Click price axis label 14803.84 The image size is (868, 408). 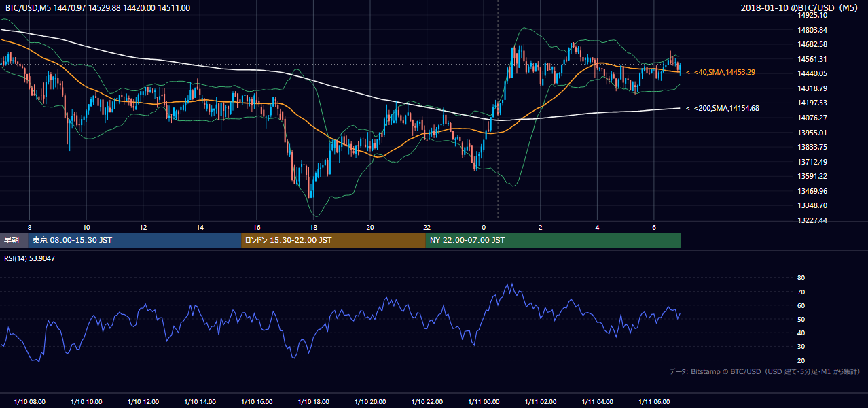[x=813, y=30]
